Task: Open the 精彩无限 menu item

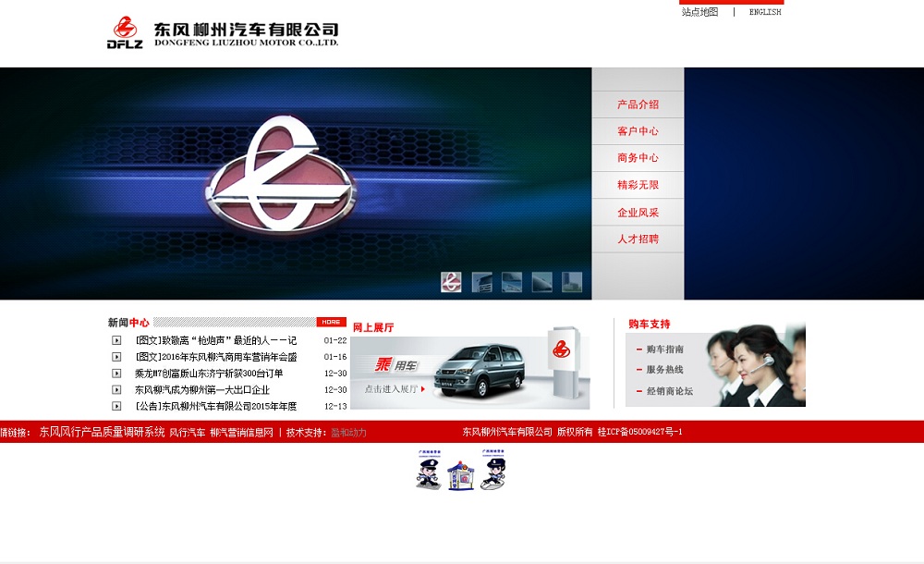Action: click(x=638, y=185)
